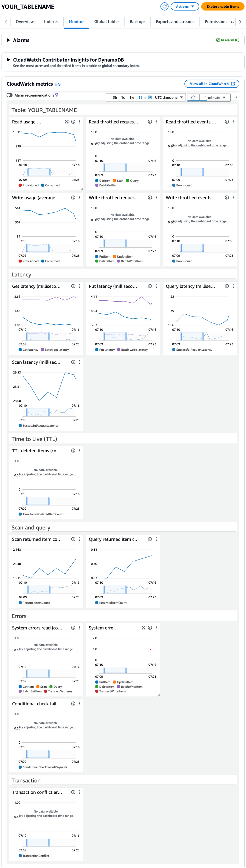Show info for Conditional check failed widget
Screen dimensions: 246x868
[73, 704]
